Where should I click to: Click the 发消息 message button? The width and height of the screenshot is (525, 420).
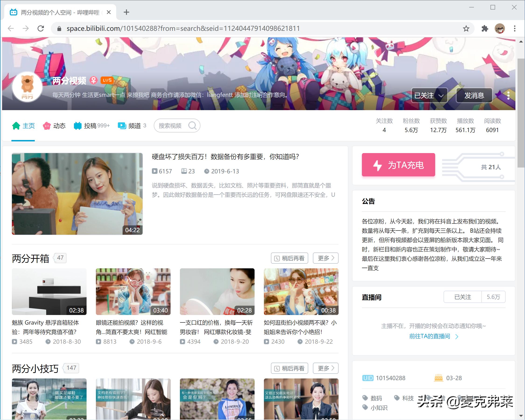click(x=474, y=95)
